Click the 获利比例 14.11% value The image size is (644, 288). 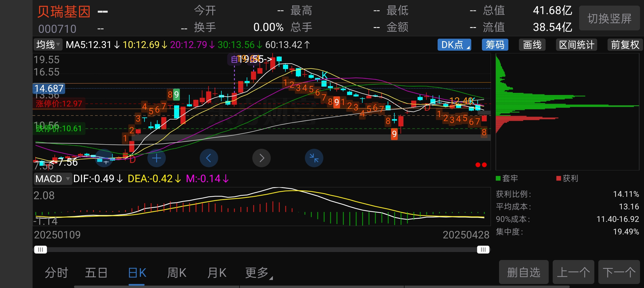coord(626,194)
